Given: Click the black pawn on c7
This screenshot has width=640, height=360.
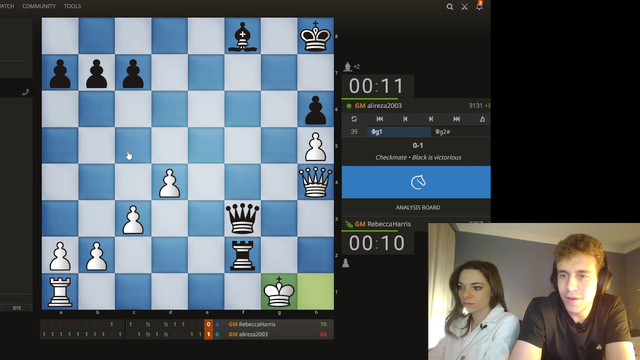Looking at the screenshot, I should [133, 74].
